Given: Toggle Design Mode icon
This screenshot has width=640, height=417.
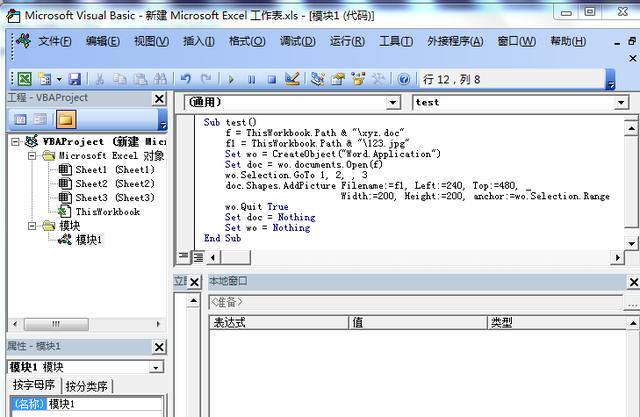Looking at the screenshot, I should click(x=292, y=78).
